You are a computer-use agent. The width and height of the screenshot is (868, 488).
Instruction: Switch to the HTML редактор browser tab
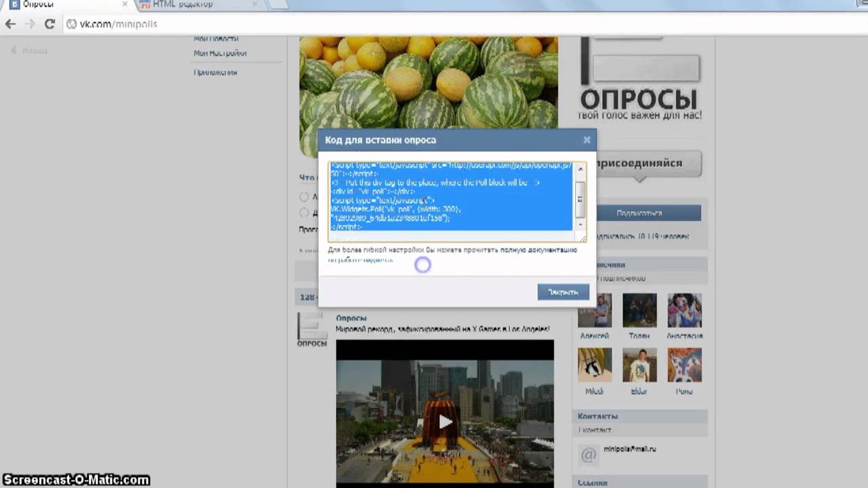[197, 5]
